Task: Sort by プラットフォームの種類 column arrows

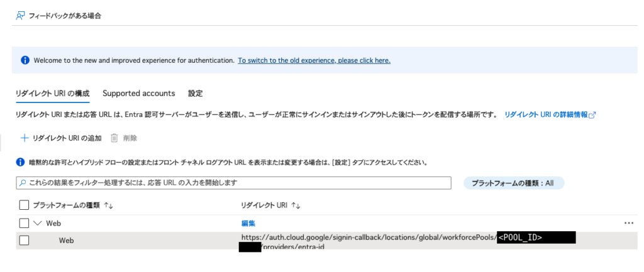Action: (108, 205)
